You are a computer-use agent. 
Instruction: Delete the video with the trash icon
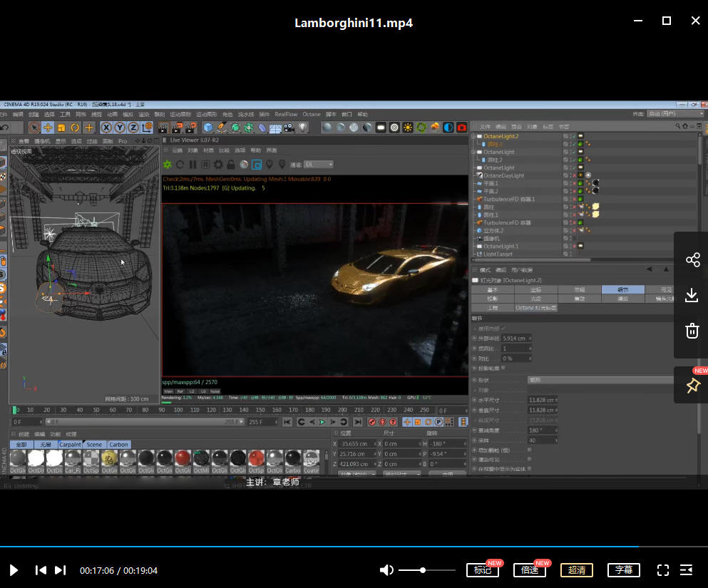[692, 330]
